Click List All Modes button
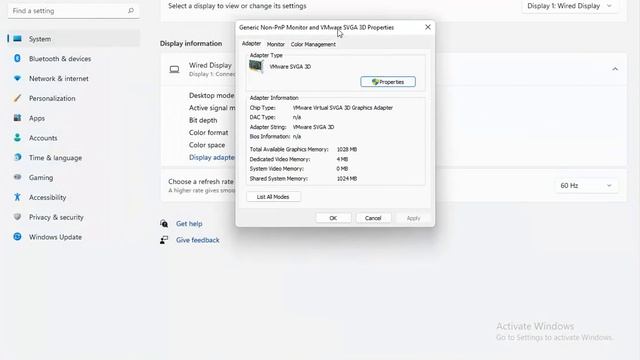The image size is (640, 360). [x=273, y=197]
